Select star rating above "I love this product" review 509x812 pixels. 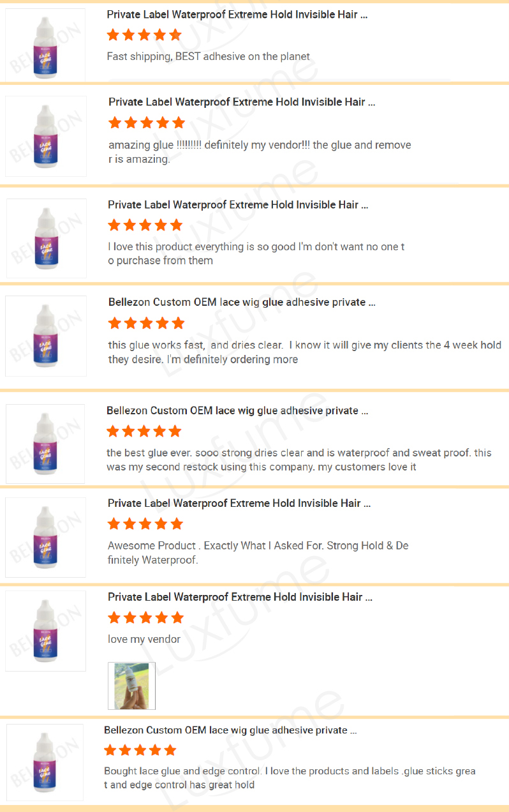click(x=145, y=225)
